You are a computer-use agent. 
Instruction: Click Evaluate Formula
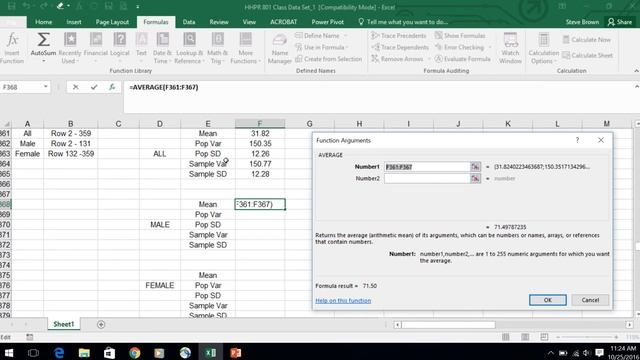click(x=462, y=59)
